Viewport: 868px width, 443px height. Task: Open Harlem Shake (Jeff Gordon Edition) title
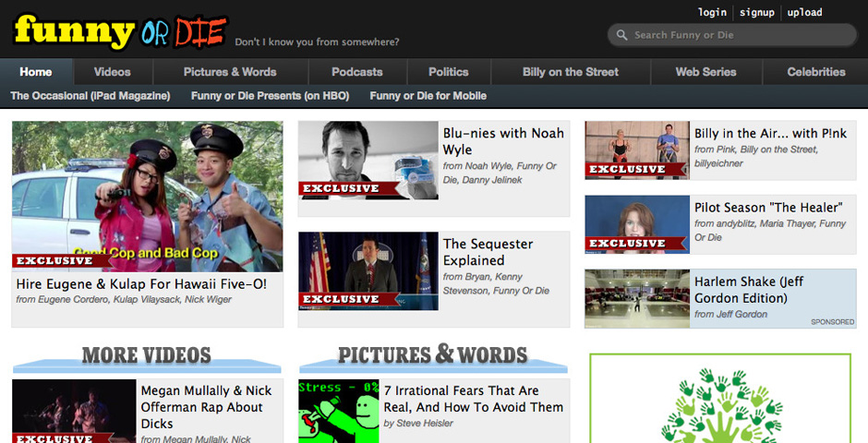coord(749,289)
